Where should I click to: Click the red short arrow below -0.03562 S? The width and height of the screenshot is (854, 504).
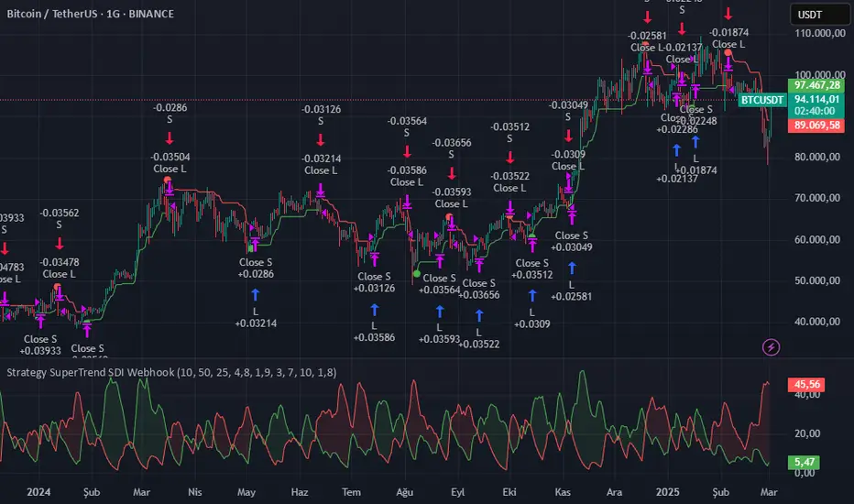[x=59, y=243]
